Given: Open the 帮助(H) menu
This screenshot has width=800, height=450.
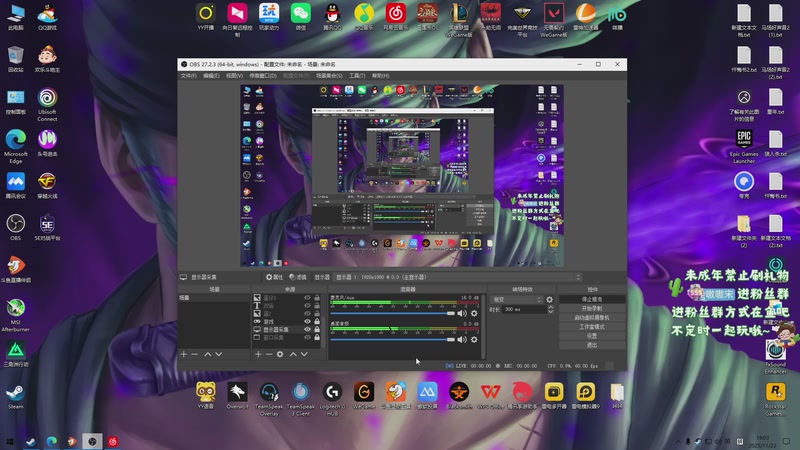Looking at the screenshot, I should [x=380, y=76].
